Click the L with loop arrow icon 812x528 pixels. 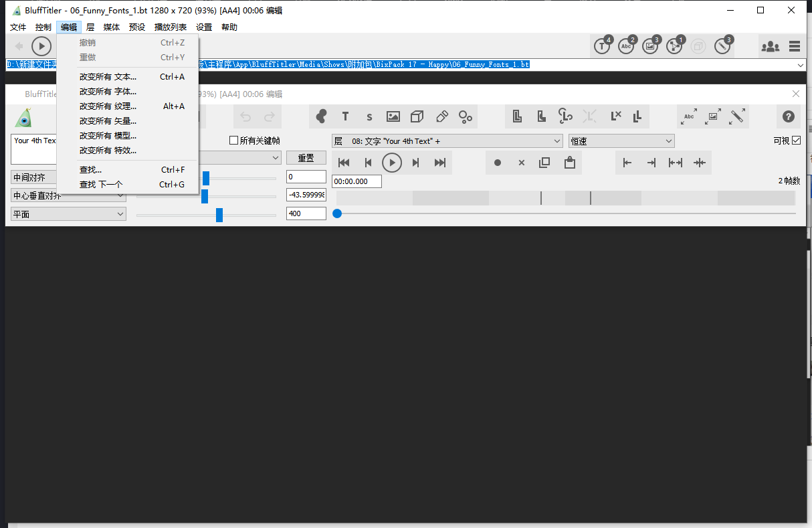point(565,116)
